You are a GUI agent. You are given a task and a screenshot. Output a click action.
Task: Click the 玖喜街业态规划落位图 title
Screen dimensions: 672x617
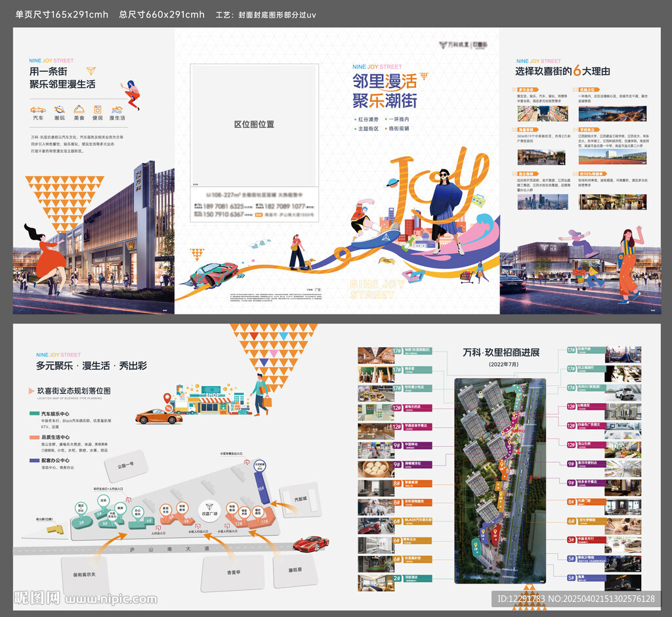click(x=73, y=391)
